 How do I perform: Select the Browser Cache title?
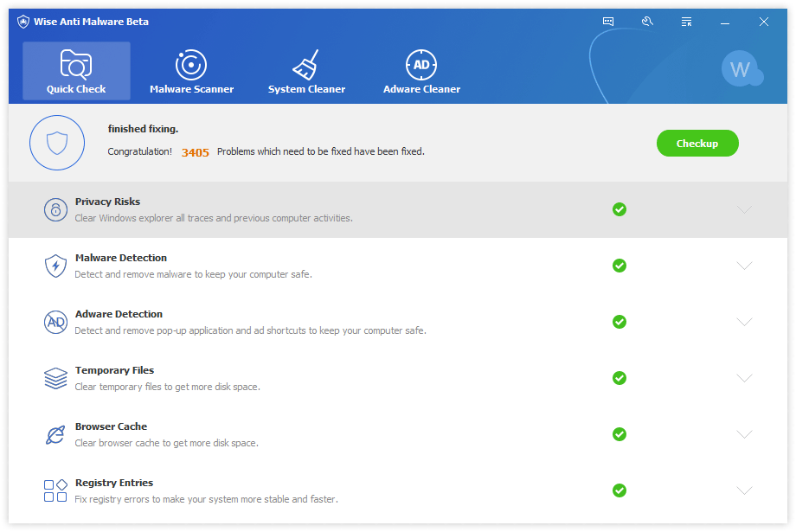tap(111, 427)
